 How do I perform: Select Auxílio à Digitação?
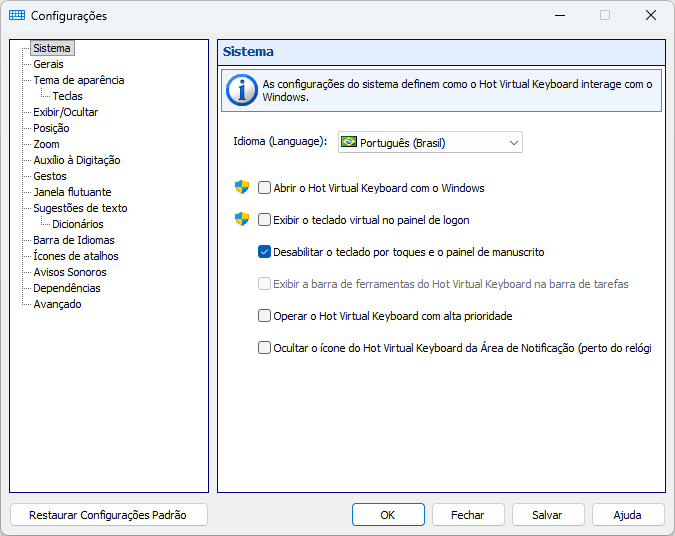pos(77,160)
